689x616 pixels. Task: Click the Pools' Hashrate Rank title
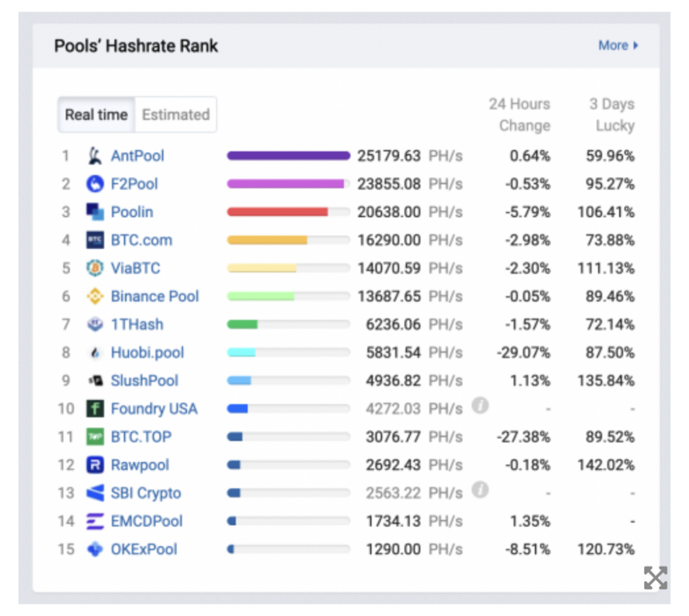(136, 46)
